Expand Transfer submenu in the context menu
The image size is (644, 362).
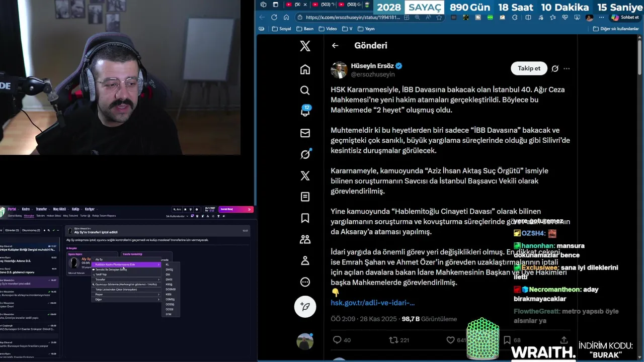coord(126,280)
